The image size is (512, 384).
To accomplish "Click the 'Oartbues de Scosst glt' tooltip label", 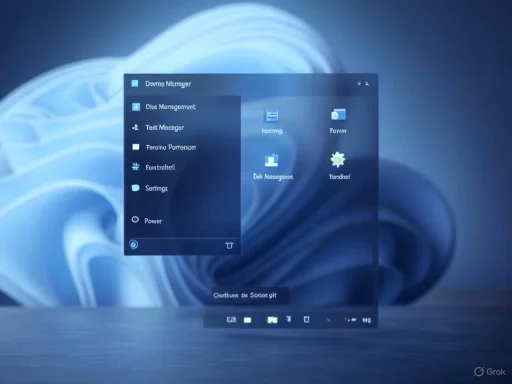I will (245, 295).
